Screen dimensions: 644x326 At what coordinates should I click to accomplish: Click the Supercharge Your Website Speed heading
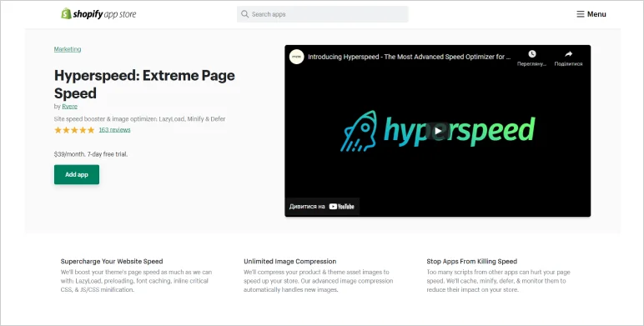pyautogui.click(x=112, y=261)
